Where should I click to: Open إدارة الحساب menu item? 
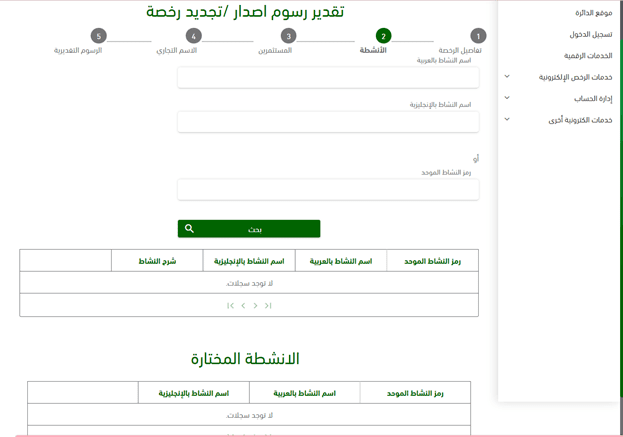pos(593,99)
